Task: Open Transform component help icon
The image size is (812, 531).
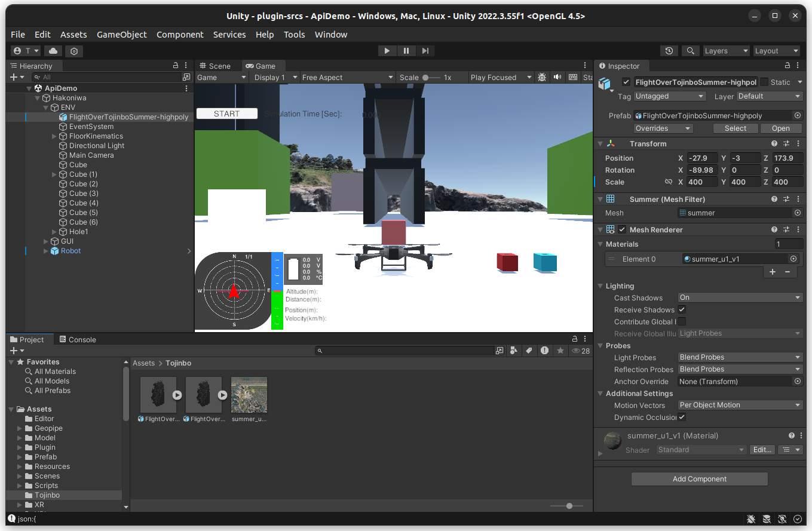Action: click(774, 144)
